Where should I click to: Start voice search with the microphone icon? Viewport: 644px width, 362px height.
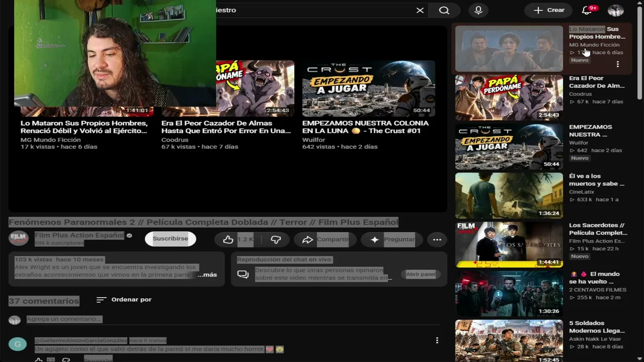pyautogui.click(x=478, y=10)
